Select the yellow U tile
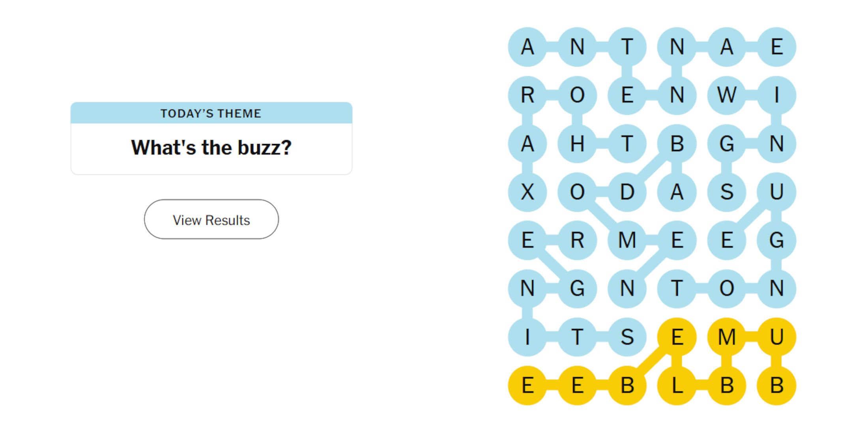 click(776, 337)
